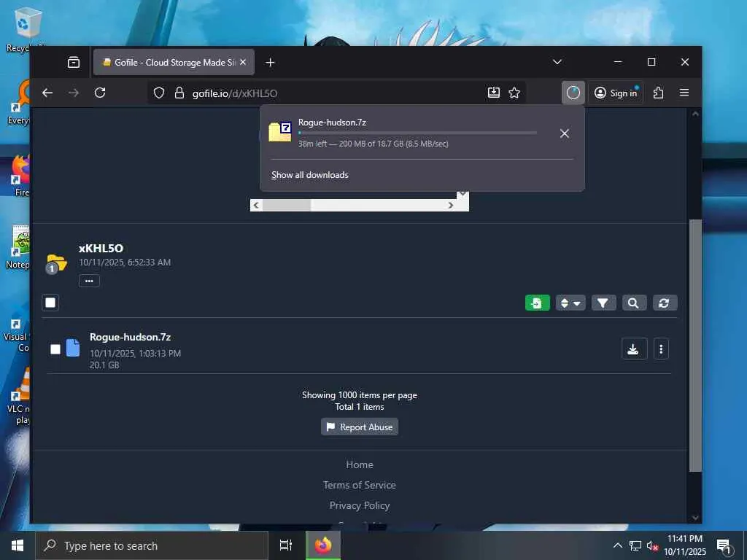Screen dimensions: 747x560
Task: Click the download progress bar
Action: pos(417,133)
